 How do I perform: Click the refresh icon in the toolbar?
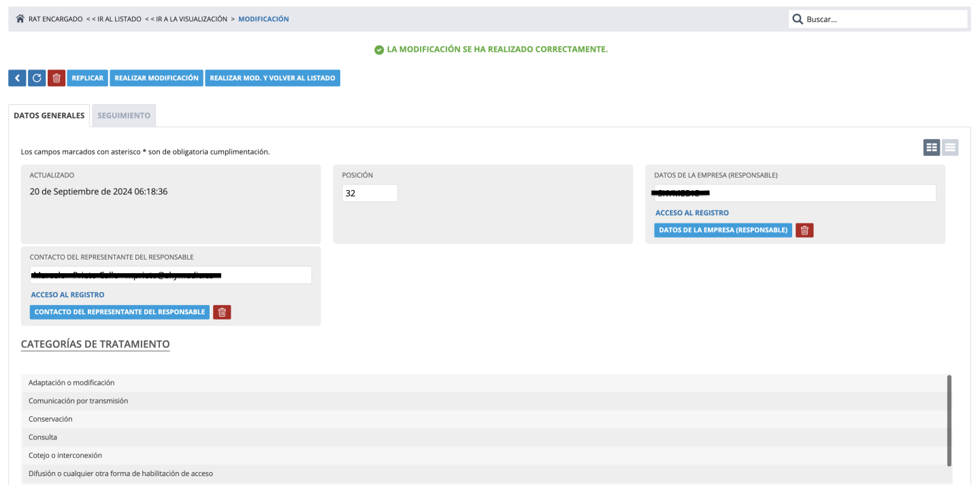tap(37, 78)
